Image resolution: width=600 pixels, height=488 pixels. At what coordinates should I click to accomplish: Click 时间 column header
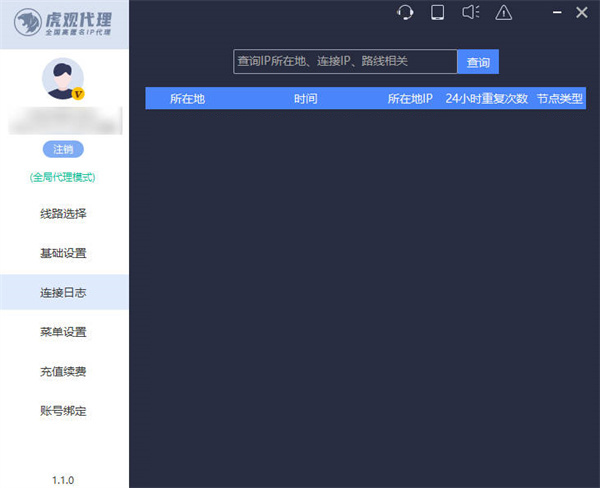point(305,99)
